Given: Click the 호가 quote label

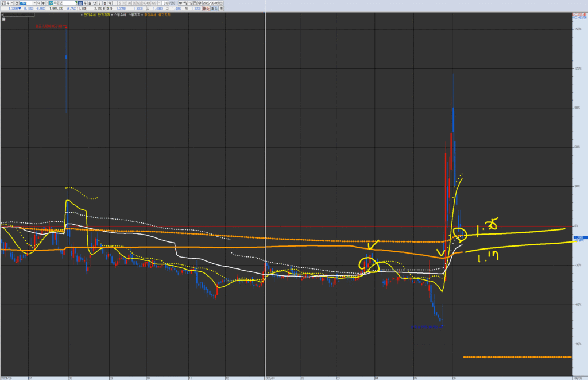Looking at the screenshot, I should 109,9.
